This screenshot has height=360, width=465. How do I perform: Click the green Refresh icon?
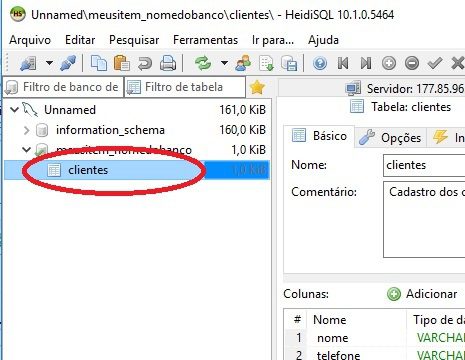point(203,63)
